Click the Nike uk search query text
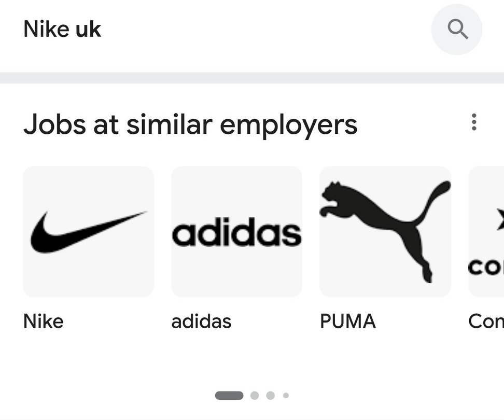 [62, 29]
